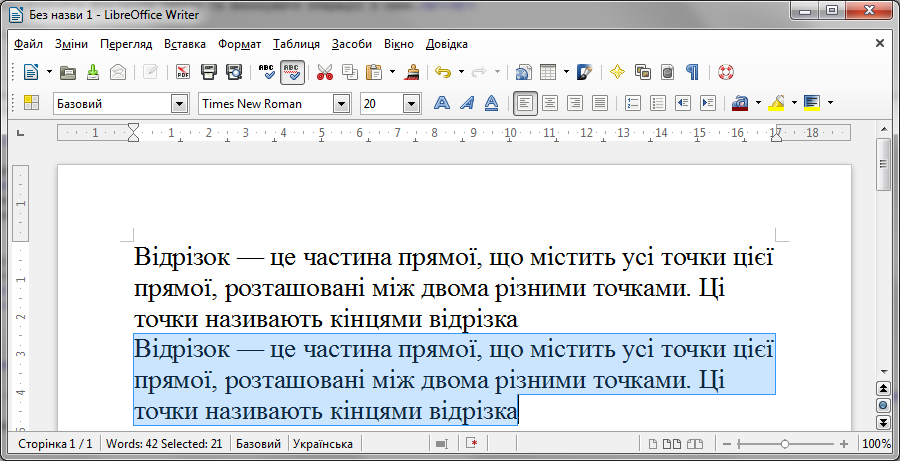Expand the Table insert dropdown arrow
The height and width of the screenshot is (461, 900).
point(567,72)
